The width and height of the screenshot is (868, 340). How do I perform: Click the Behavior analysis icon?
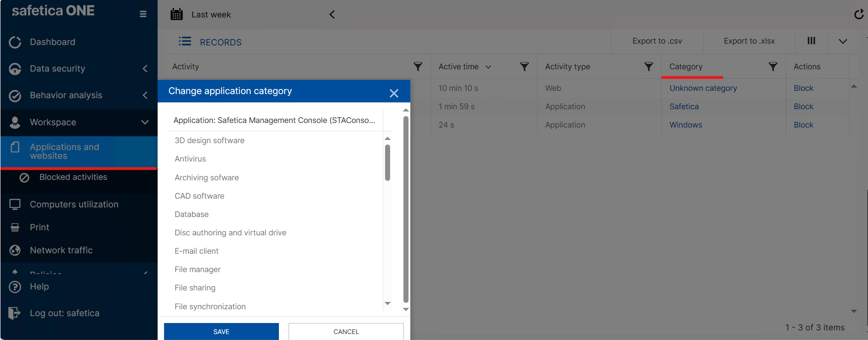click(x=15, y=95)
